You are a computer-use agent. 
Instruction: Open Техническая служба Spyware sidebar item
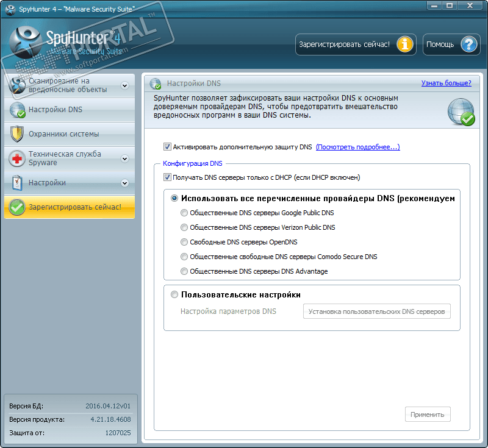click(70, 158)
